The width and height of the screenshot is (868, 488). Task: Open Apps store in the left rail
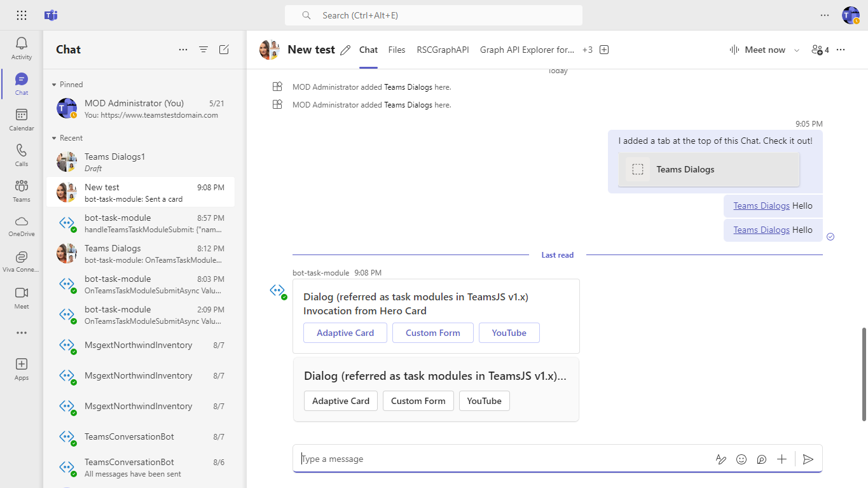[x=22, y=368]
